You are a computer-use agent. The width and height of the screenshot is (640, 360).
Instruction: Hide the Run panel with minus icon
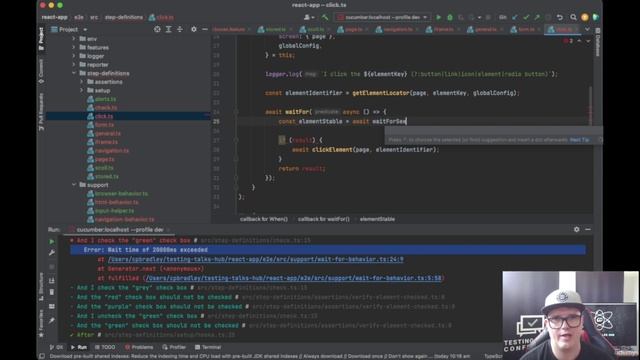(x=588, y=229)
